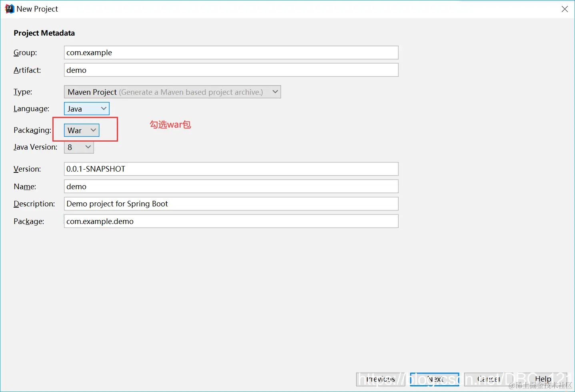Click the IntelliJ IDEA icon in title bar

click(9, 9)
